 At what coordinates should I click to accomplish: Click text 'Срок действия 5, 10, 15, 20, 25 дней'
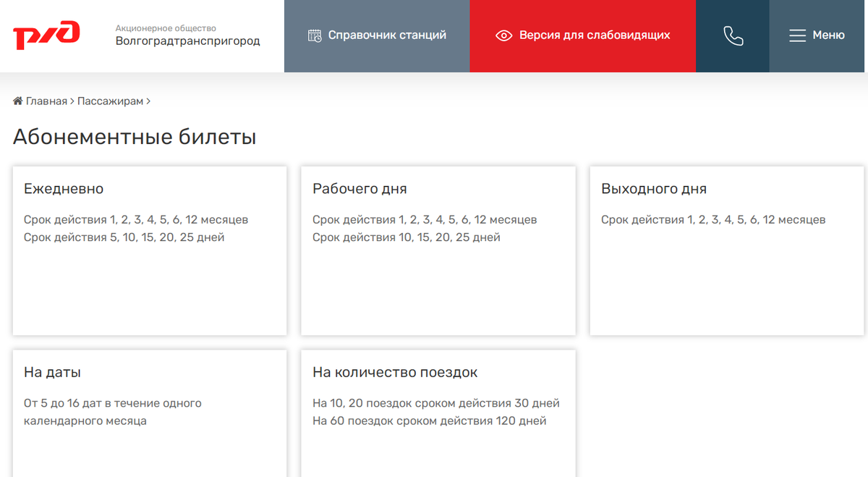coord(124,237)
